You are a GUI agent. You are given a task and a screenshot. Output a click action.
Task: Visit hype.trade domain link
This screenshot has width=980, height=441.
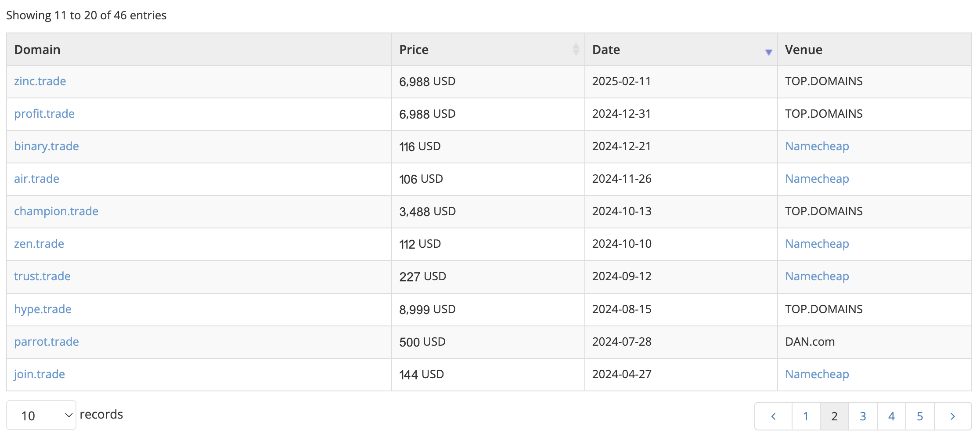coord(43,309)
